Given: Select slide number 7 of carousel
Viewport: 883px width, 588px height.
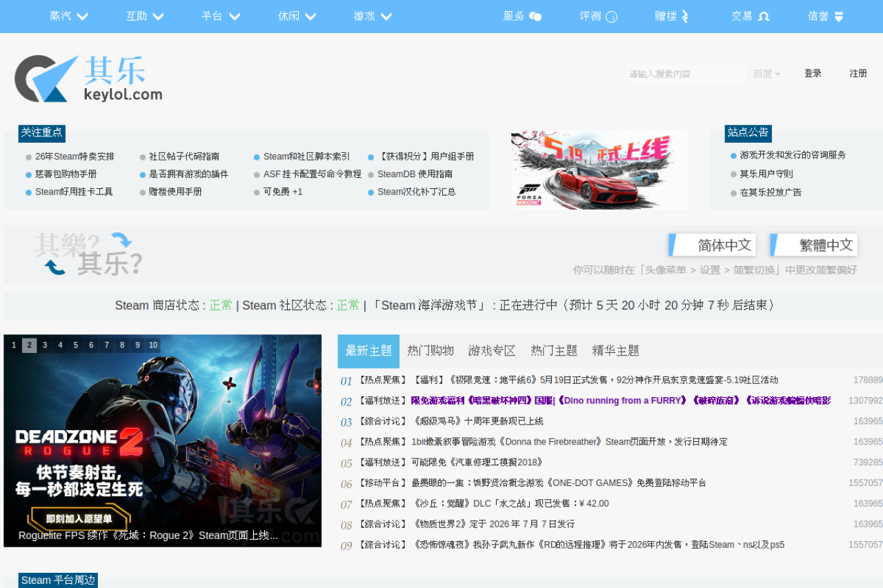Looking at the screenshot, I should pyautogui.click(x=107, y=345).
